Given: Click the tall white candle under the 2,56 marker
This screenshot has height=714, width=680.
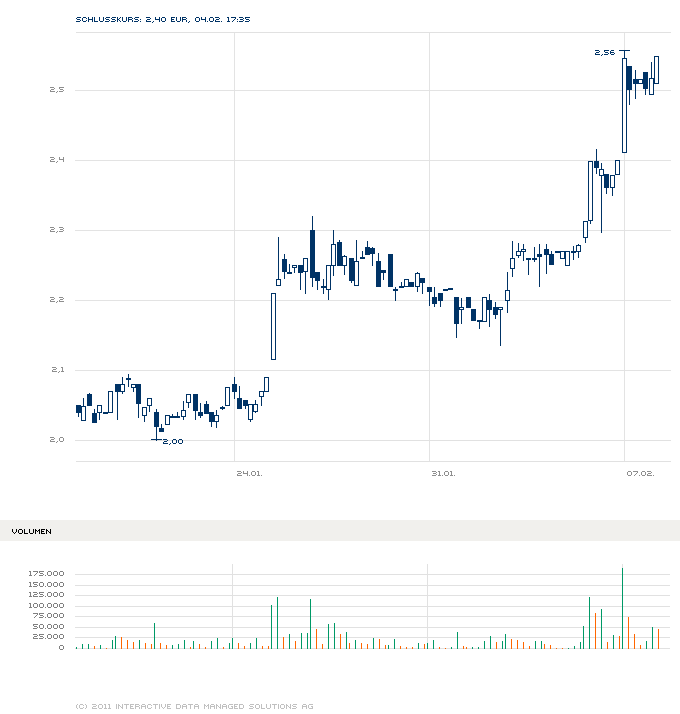Looking at the screenshot, I should point(624,105).
